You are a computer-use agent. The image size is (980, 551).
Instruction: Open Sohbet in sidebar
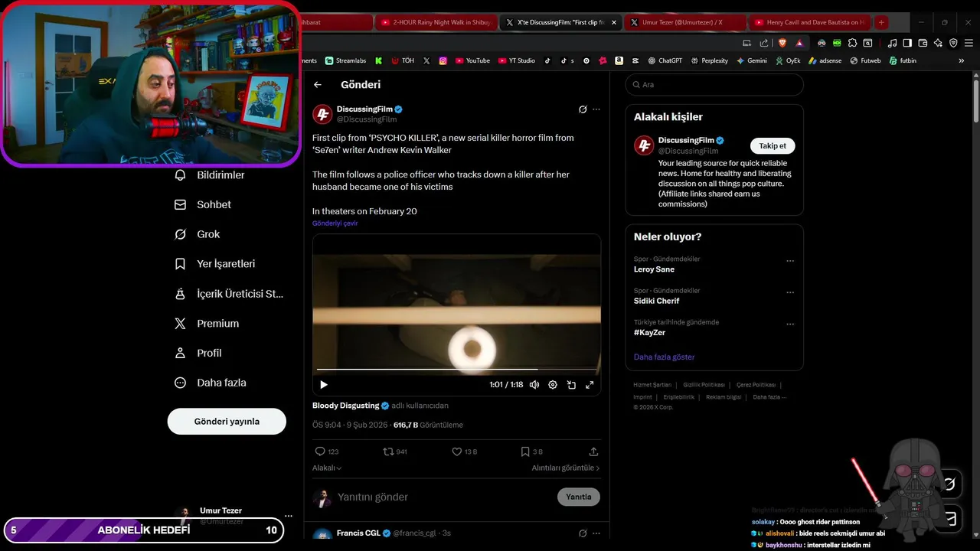[203, 205]
